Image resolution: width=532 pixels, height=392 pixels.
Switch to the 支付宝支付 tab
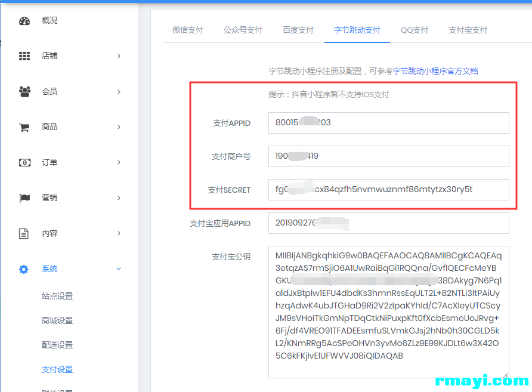pos(468,30)
